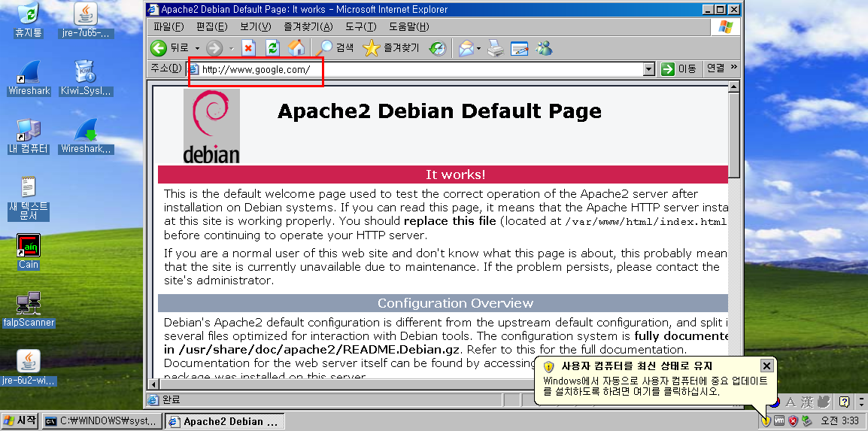This screenshot has height=431, width=868.
Task: Click the 연결 links bar label
Action: [x=715, y=68]
